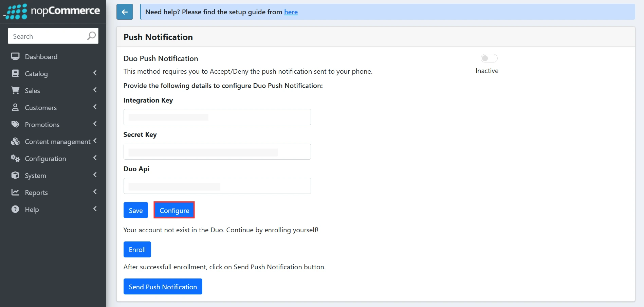Select the Promotions tag icon
Viewport: 644px width, 307px height.
click(15, 124)
